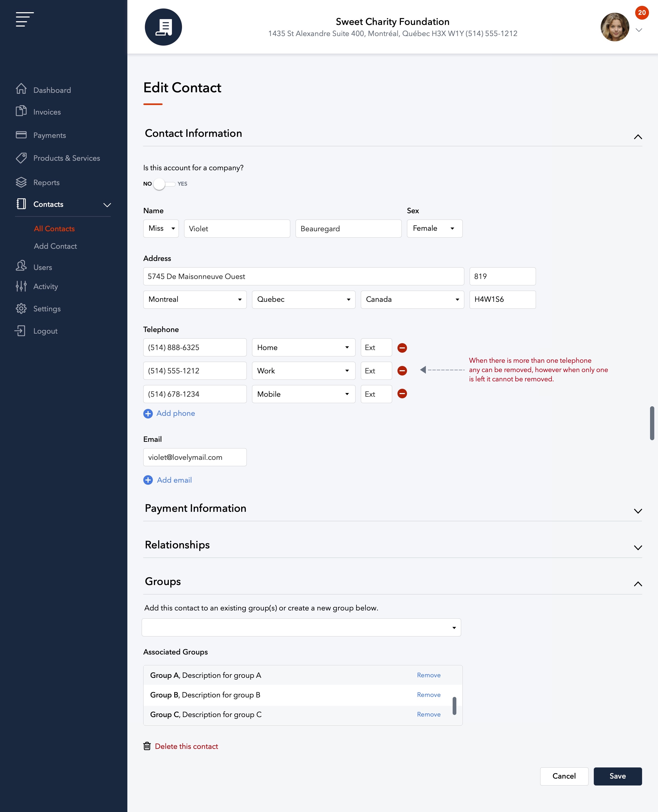Open the Quebec province dropdown
This screenshot has width=658, height=812.
click(x=304, y=299)
